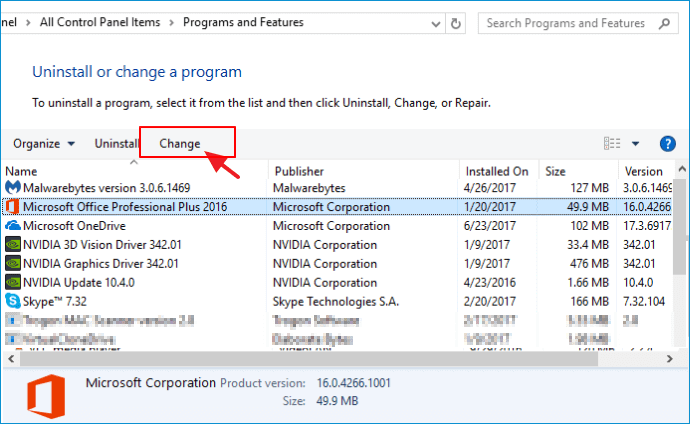Image resolution: width=690 pixels, height=424 pixels.
Task: Click the horizontal scrollbar left arrow
Action: pyautogui.click(x=11, y=359)
